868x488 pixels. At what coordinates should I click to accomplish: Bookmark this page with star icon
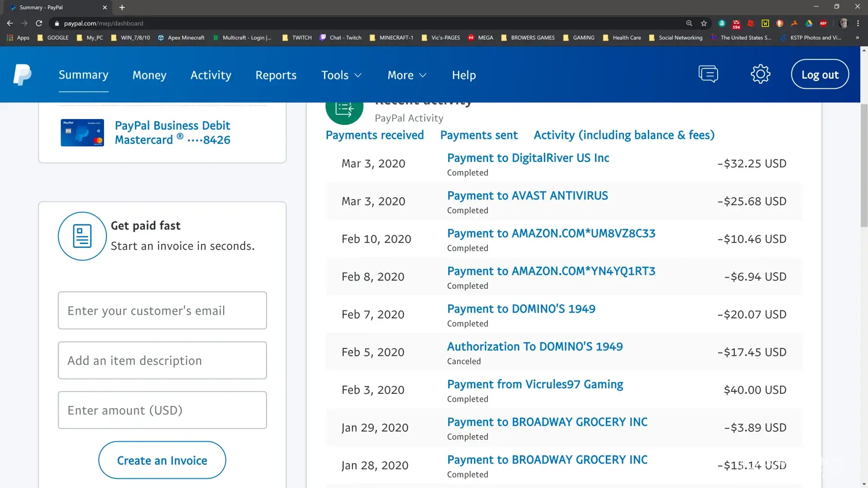click(x=703, y=23)
